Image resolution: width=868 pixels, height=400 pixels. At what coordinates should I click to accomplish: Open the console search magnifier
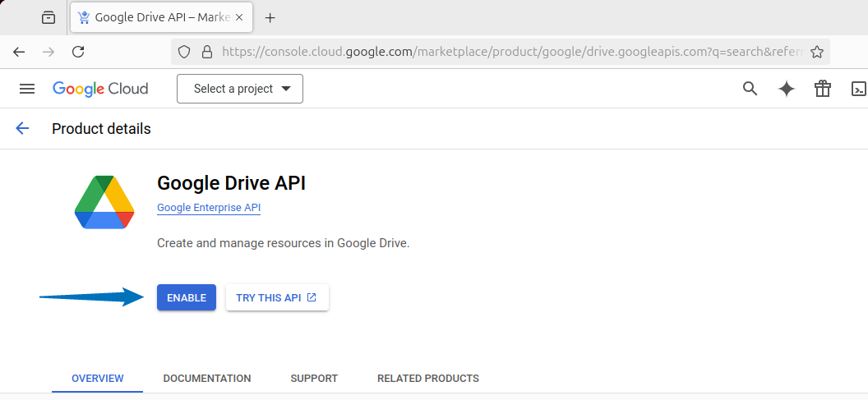coord(750,89)
